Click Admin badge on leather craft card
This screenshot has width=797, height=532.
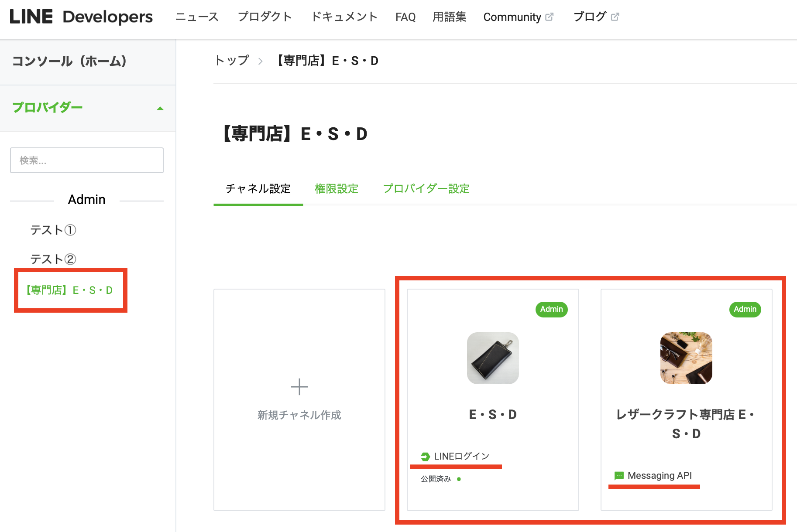pyautogui.click(x=745, y=309)
